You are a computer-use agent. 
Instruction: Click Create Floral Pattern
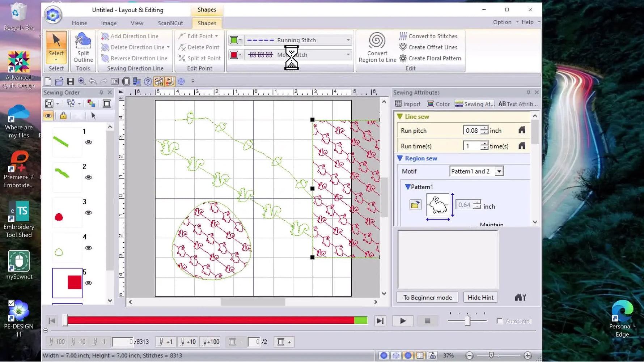430,58
